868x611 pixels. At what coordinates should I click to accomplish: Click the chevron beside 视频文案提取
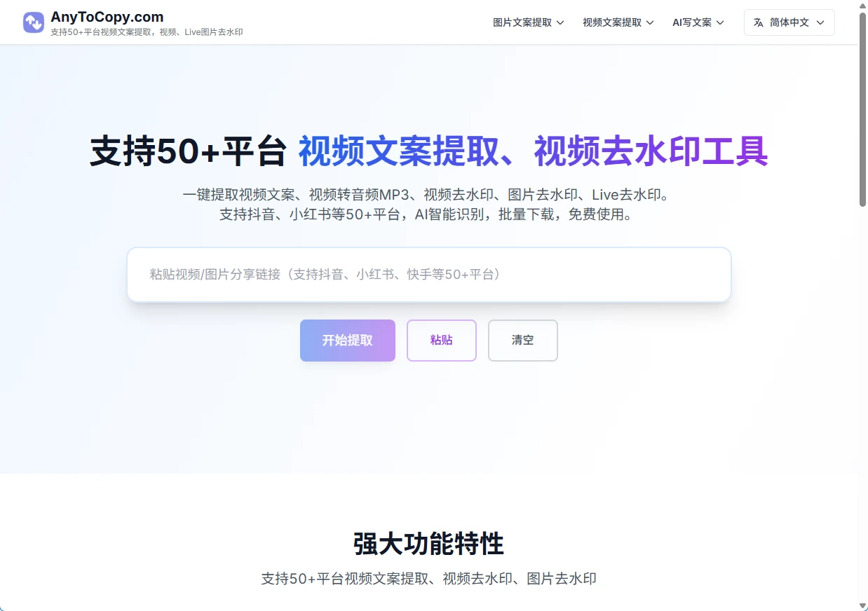click(x=651, y=22)
